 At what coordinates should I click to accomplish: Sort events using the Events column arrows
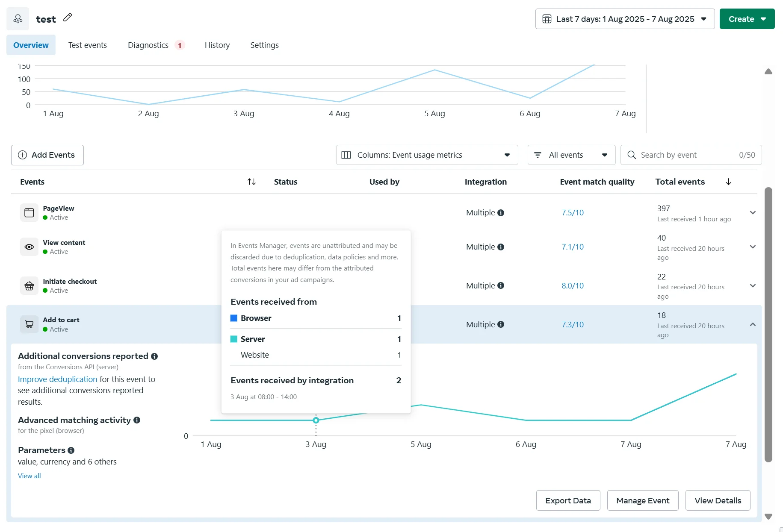(251, 182)
